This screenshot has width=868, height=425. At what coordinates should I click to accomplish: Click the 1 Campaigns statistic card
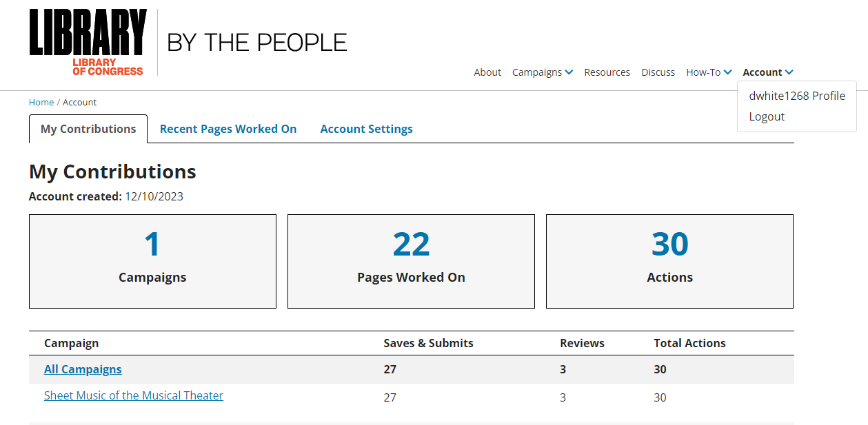152,261
